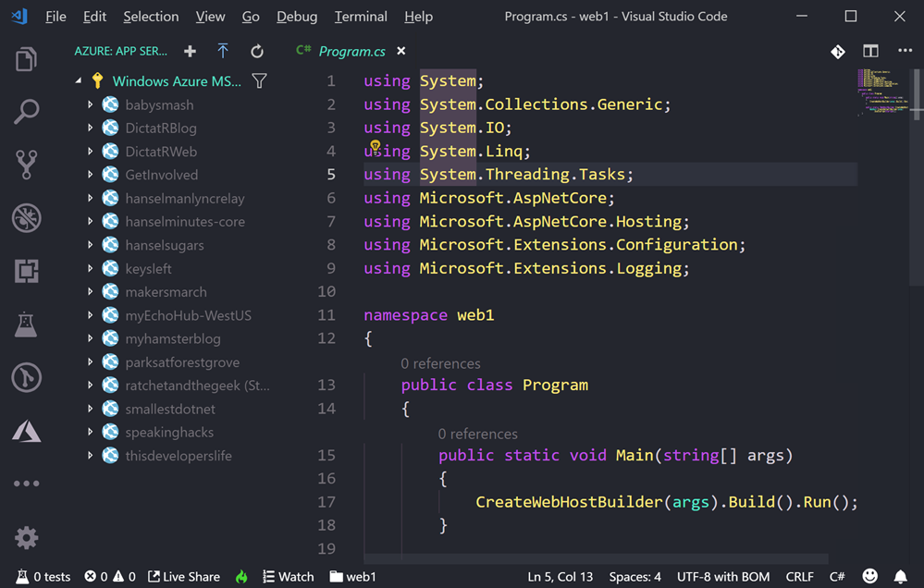Open the Selection menu
Viewport: 924px width, 588px height.
click(x=151, y=17)
